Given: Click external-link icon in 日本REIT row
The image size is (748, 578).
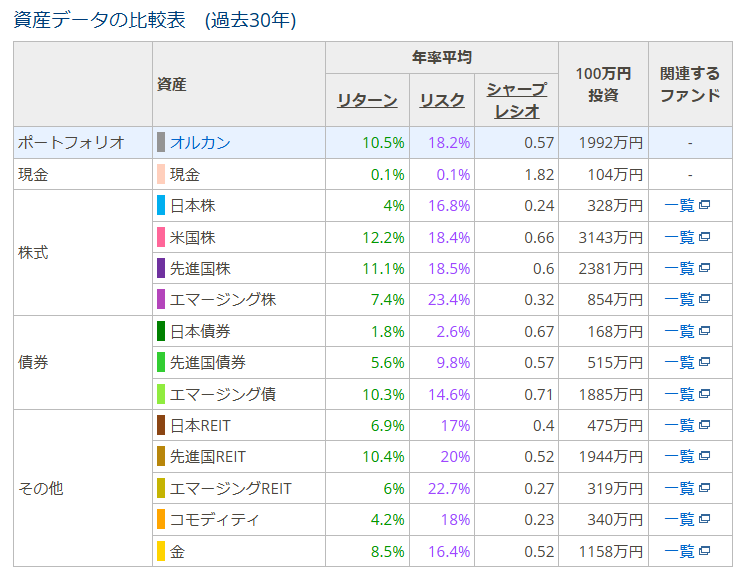Looking at the screenshot, I should tap(704, 425).
